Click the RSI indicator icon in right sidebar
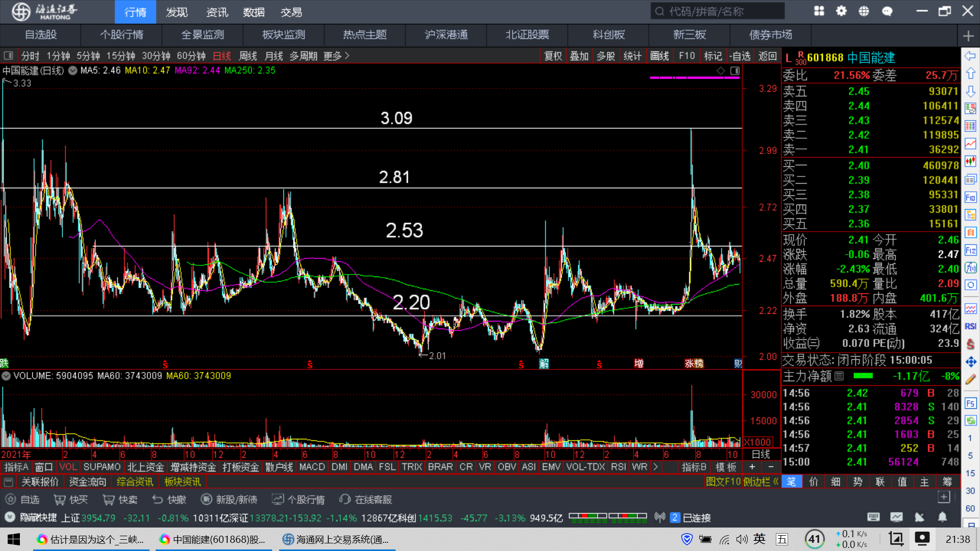The image size is (980, 551). (970, 327)
